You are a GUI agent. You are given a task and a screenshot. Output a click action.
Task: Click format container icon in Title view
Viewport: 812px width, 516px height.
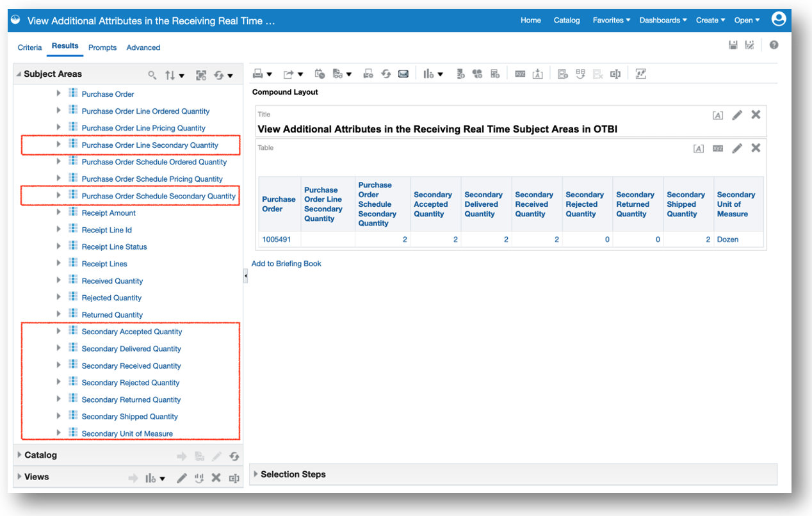pos(718,115)
